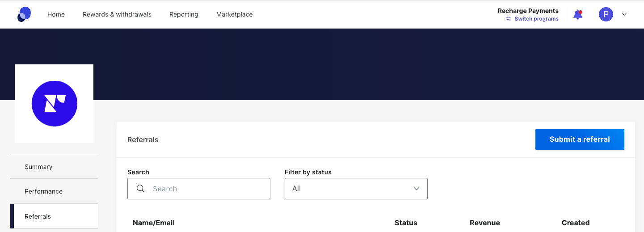Viewport: 644px width, 232px height.
Task: Click the Switch programs link
Action: click(x=536, y=19)
